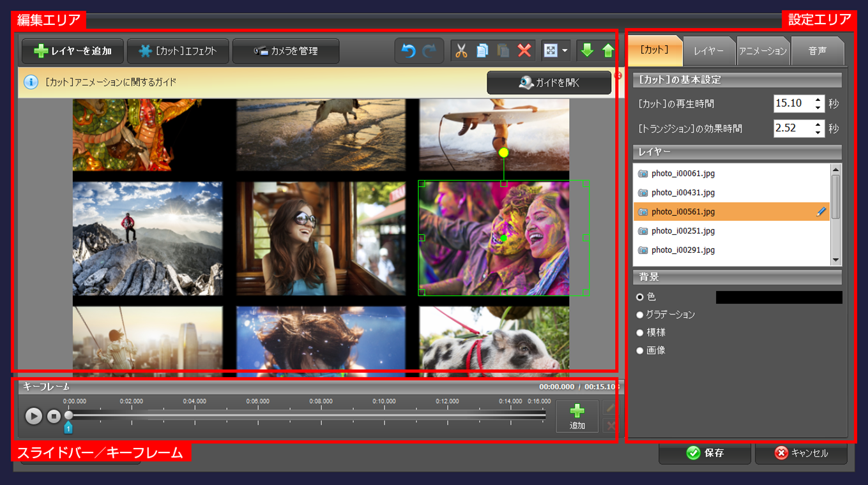The image size is (868, 485).
Task: Decrease トランジション effect time with down stepper
Action: [x=818, y=132]
